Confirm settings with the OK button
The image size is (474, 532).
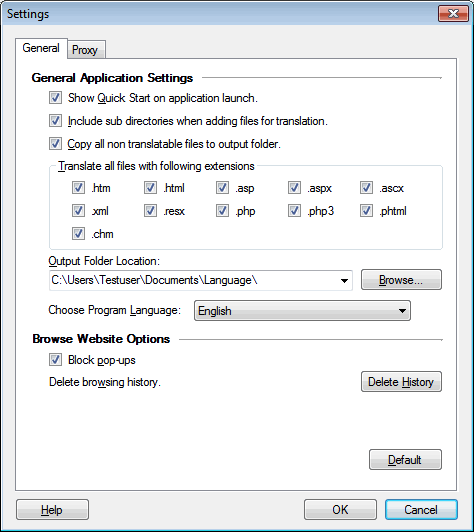click(x=340, y=510)
